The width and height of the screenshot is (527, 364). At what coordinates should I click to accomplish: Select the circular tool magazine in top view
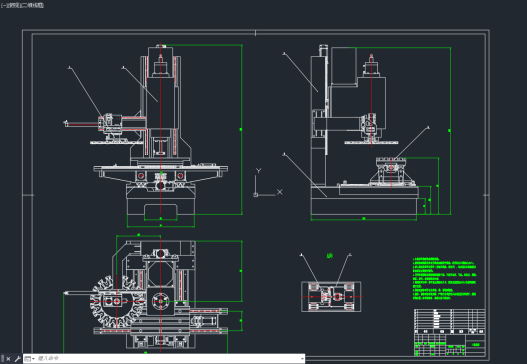[x=117, y=301]
